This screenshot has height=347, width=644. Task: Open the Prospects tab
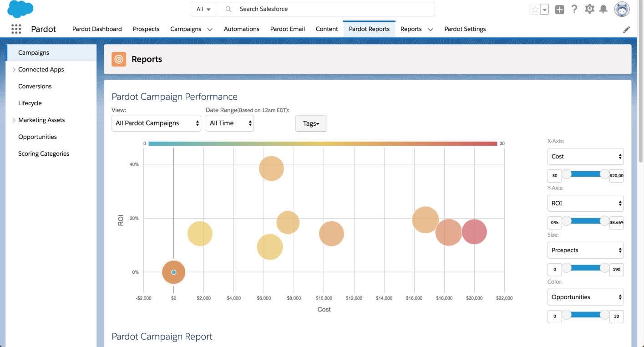click(146, 29)
